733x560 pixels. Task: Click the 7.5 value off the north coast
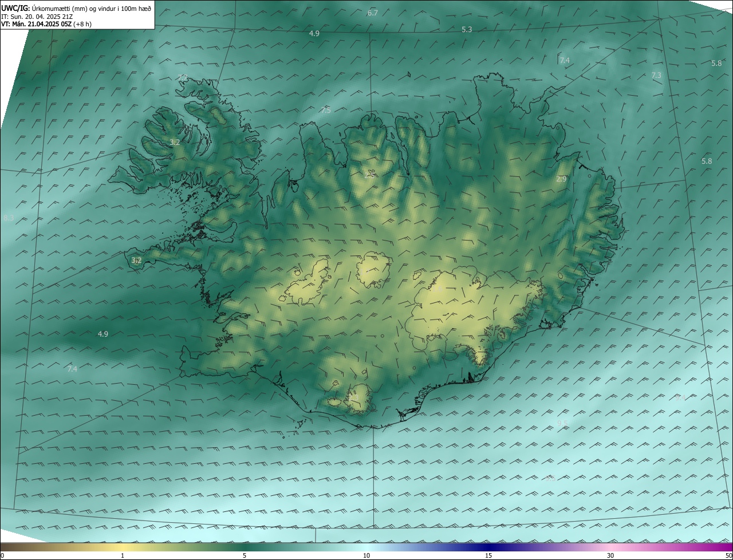click(326, 110)
